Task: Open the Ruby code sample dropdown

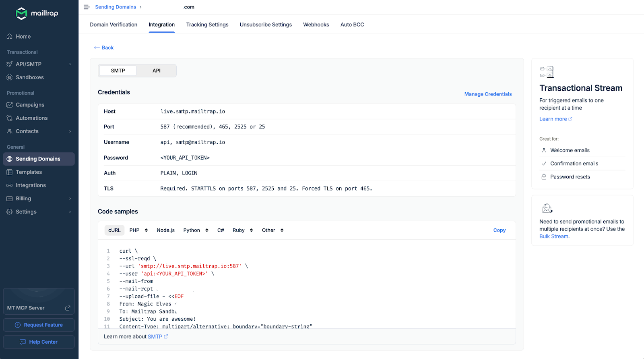Action: 243,230
